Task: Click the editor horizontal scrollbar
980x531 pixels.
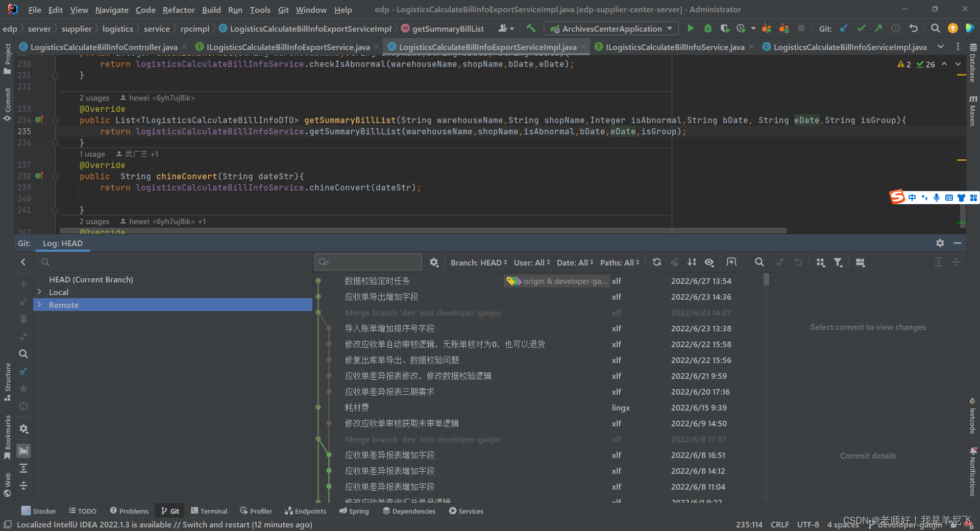Action: click(423, 231)
